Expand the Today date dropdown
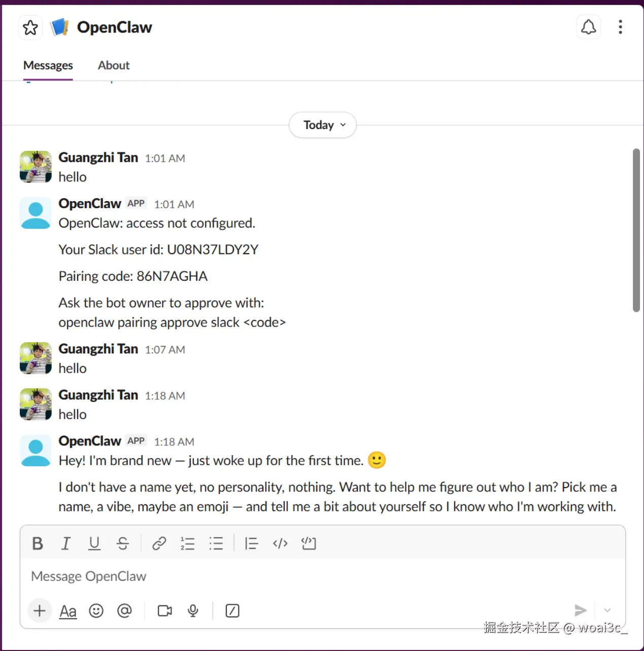 (x=323, y=125)
